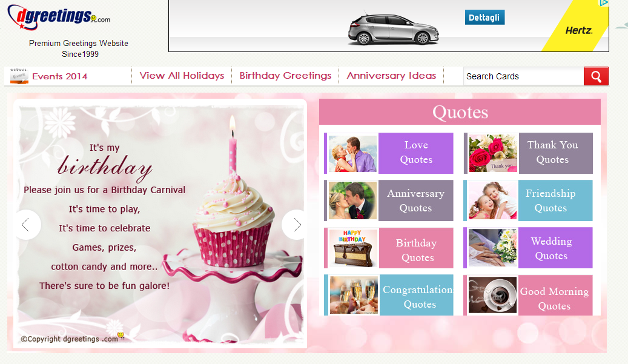Click the red search magnifier button
The height and width of the screenshot is (364, 628).
(x=596, y=76)
